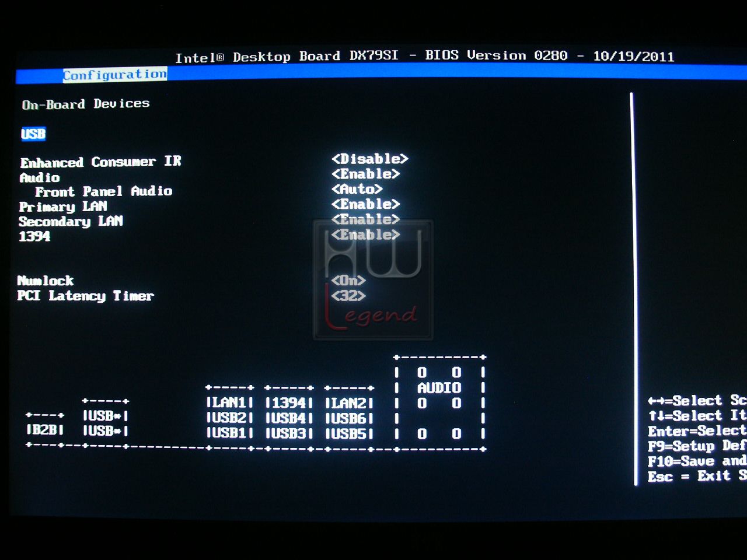Click the USB2 port in diagram
The width and height of the screenshot is (747, 560).
(x=229, y=418)
